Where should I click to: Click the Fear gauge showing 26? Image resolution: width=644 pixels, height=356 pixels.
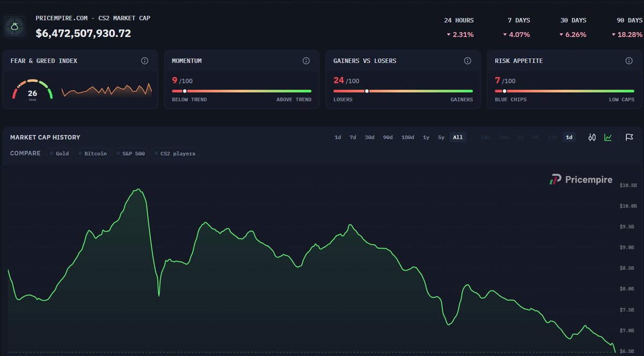32,90
